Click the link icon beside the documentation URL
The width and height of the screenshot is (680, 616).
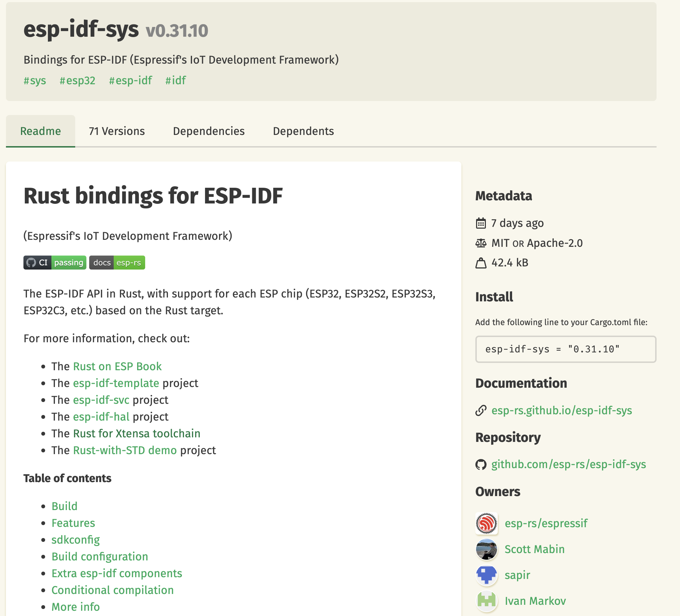pyautogui.click(x=481, y=410)
